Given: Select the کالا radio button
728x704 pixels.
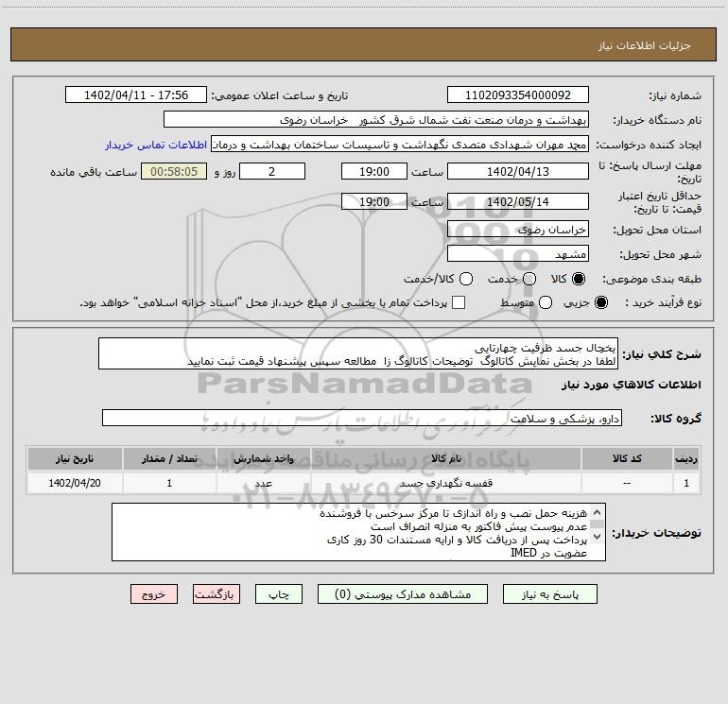Looking at the screenshot, I should (578, 279).
